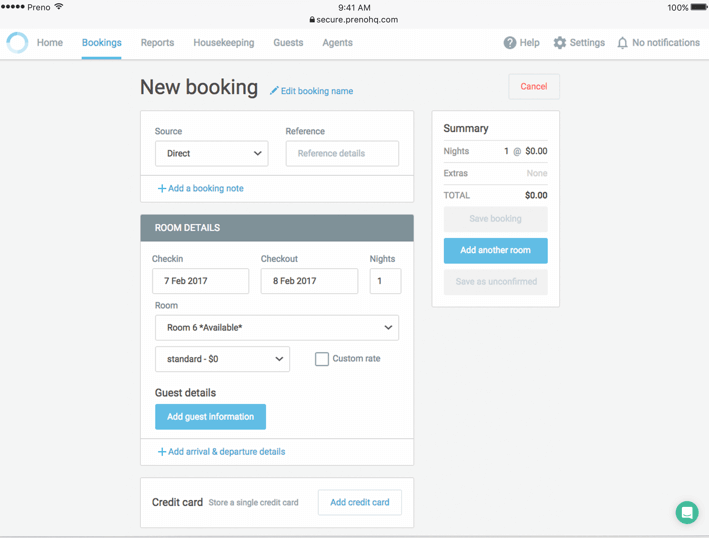Click the notifications bell icon
Image resolution: width=709 pixels, height=538 pixels.
click(622, 43)
